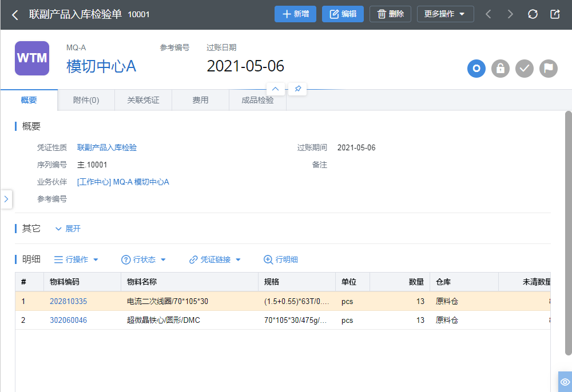Open the 模切中心A title link
Screen dimensions: 572x392
101,66
